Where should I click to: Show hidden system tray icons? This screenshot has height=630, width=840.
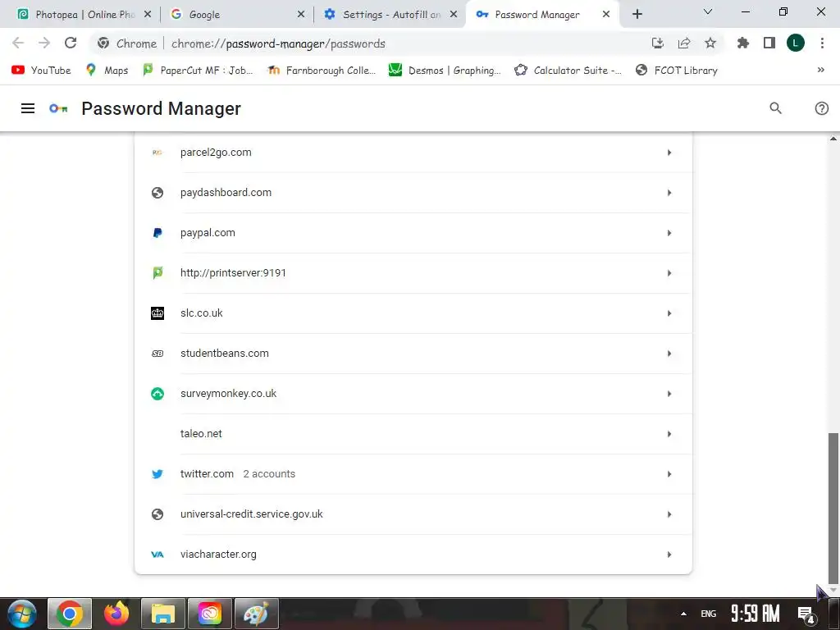[683, 614]
